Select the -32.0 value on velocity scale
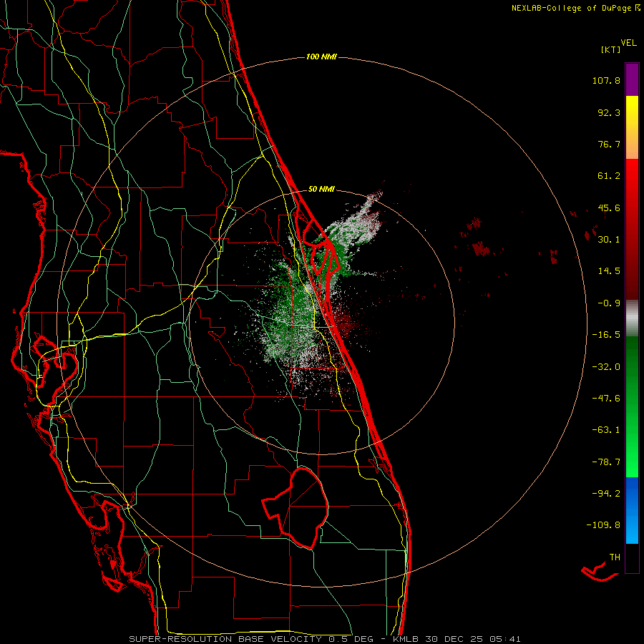Viewport: 644px width, 644px height. (606, 367)
